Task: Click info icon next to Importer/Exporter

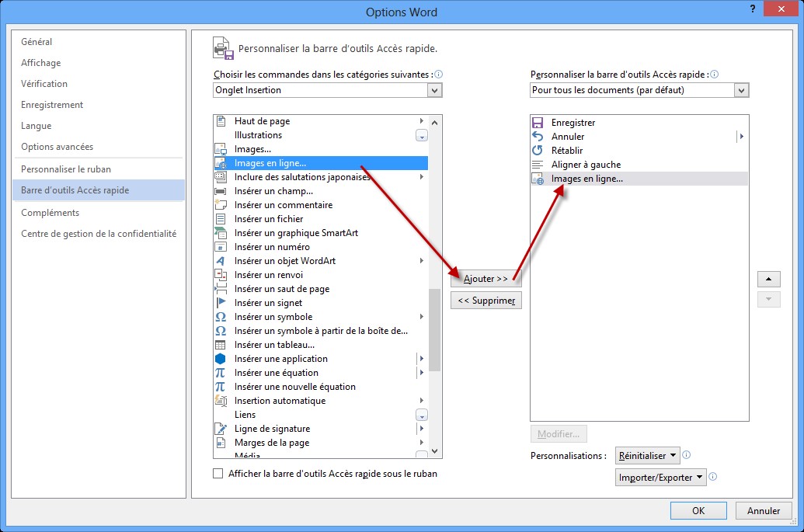Action: tap(713, 477)
